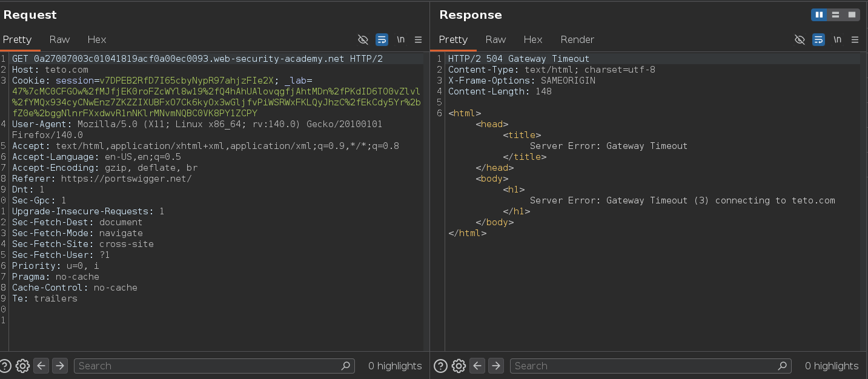
Task: Click the 'Cache-Control: no-cache' line
Action: click(x=75, y=288)
